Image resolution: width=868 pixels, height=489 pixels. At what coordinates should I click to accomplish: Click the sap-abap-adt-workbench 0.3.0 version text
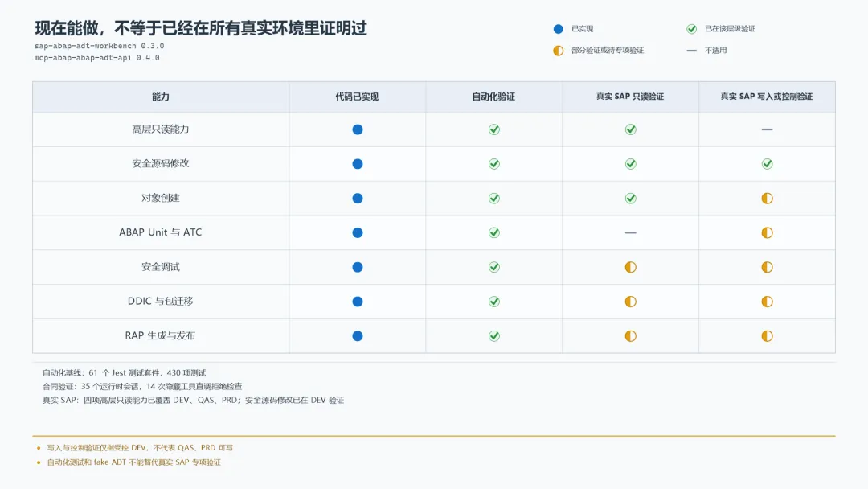tap(99, 46)
